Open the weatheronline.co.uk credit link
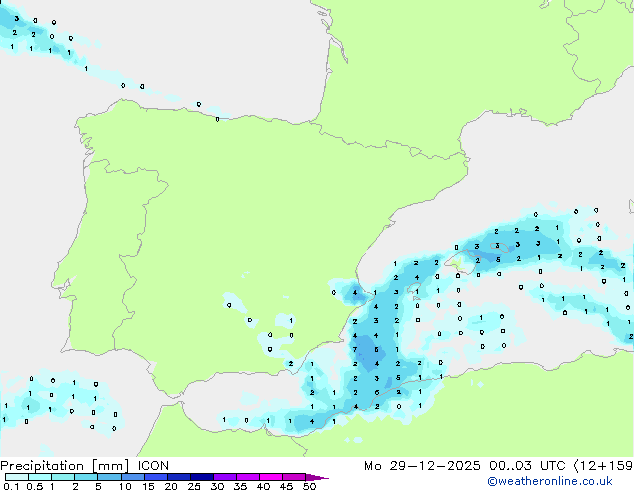The height and width of the screenshot is (490, 634). pos(550,481)
